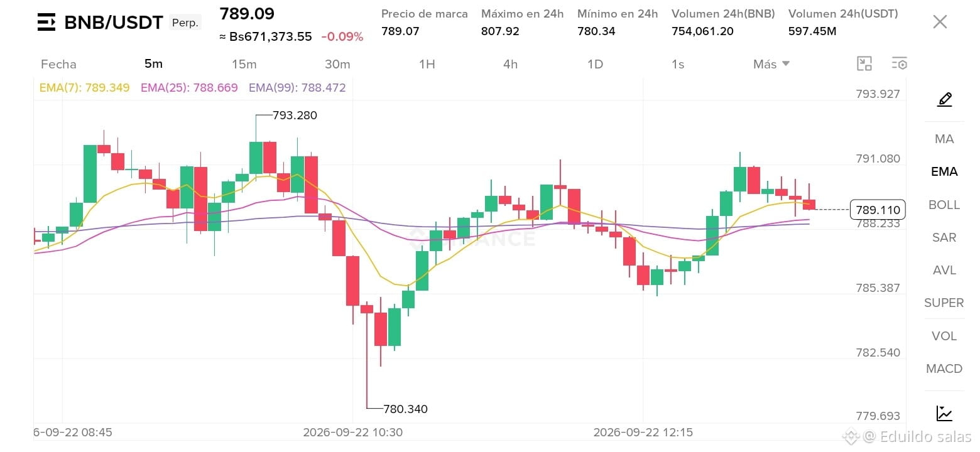
Task: Toggle the MA indicator
Action: (944, 139)
